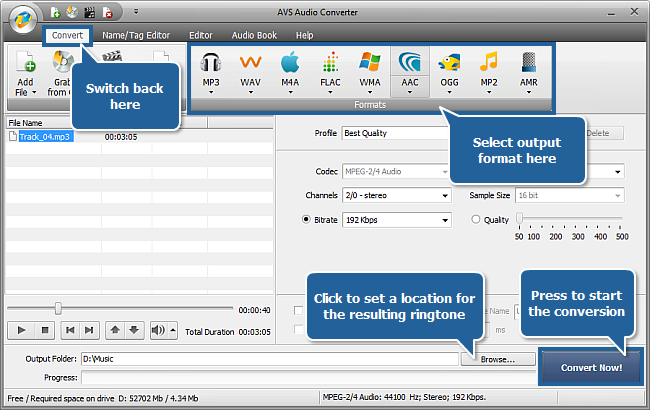Open the Sample Size dropdown 16 bit

tap(569, 195)
